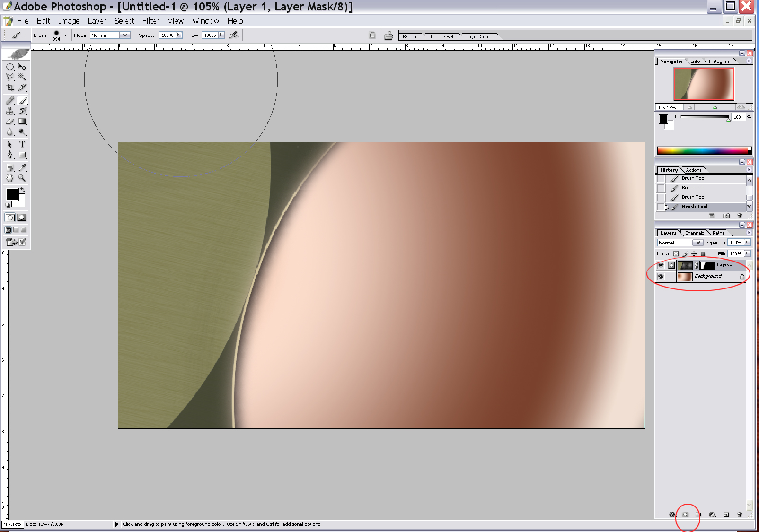
Task: Hide Layer 1 using its eye icon
Action: (661, 265)
